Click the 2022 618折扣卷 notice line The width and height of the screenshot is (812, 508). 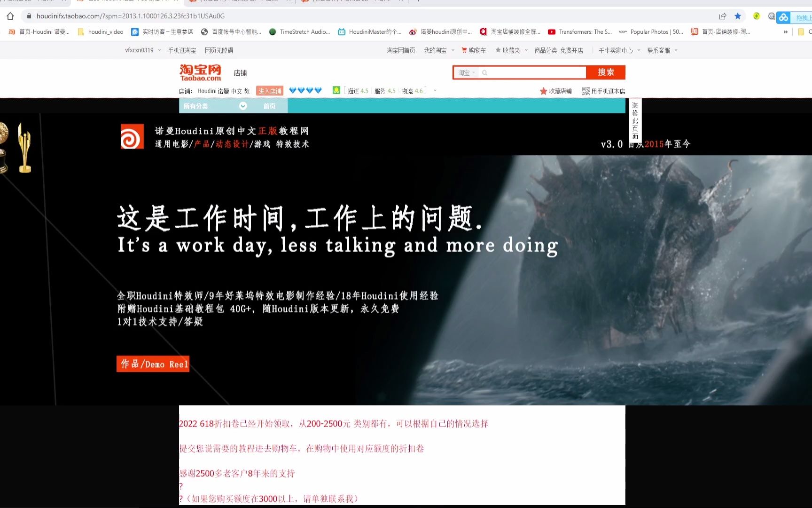point(334,424)
